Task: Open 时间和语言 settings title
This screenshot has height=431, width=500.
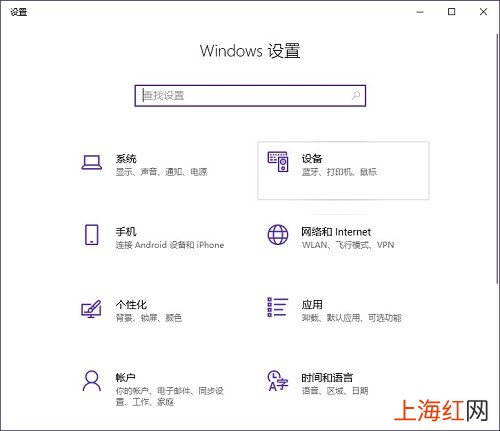Action: (327, 378)
